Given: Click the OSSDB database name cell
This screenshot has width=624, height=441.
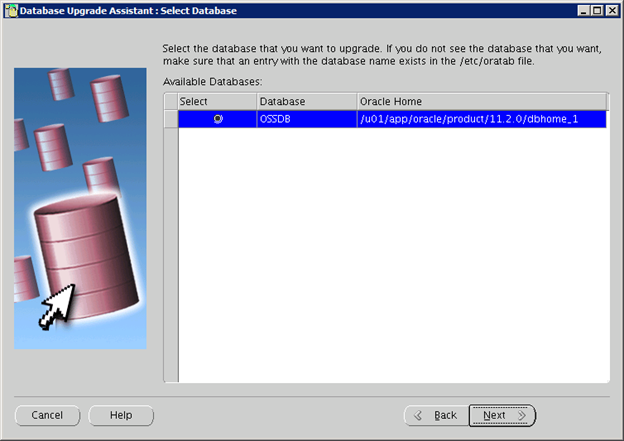Looking at the screenshot, I should [x=307, y=119].
